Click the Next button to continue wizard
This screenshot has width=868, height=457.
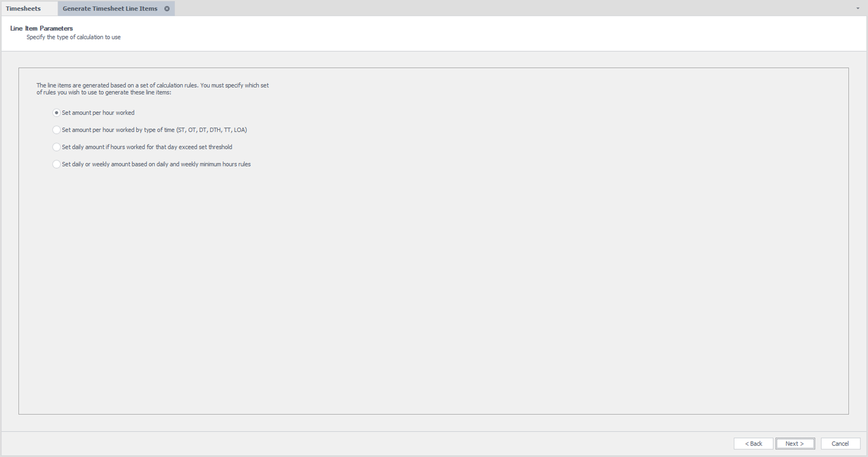795,443
